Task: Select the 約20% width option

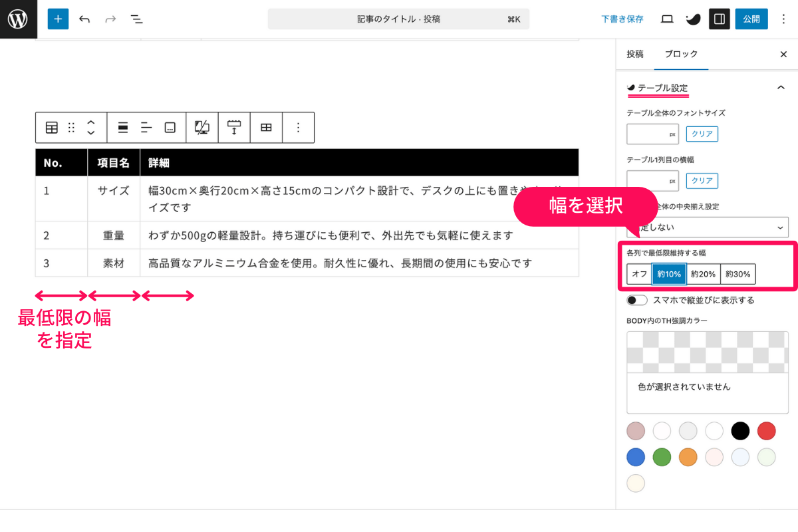Action: click(x=703, y=273)
